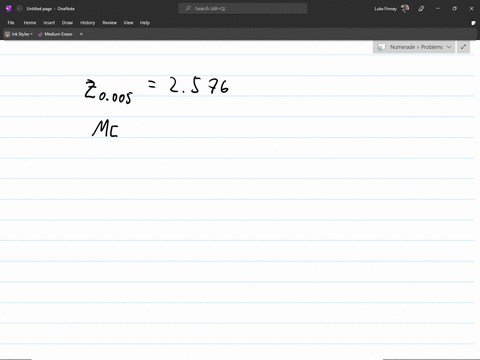Viewport: 480px width, 360px height.
Task: Minimize the OneNote window
Action: coord(438,9)
